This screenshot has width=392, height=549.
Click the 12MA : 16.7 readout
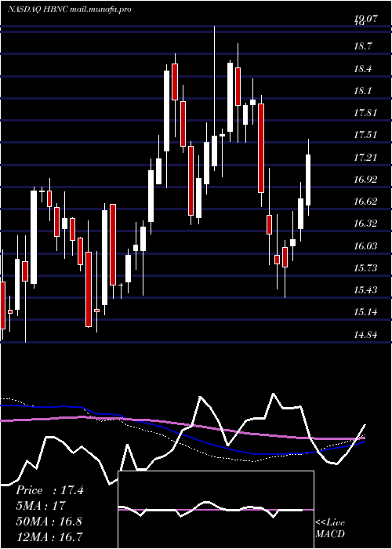click(49, 536)
